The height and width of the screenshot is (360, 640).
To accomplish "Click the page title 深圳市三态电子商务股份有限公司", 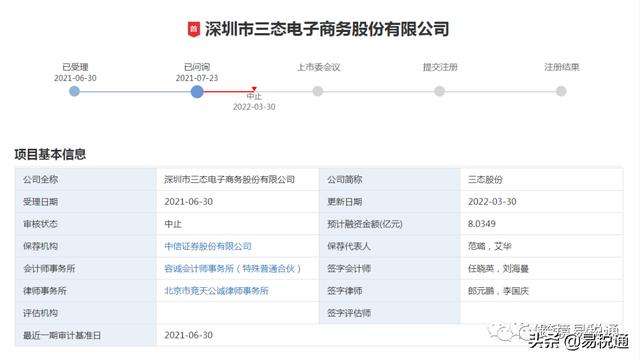I will (x=327, y=29).
